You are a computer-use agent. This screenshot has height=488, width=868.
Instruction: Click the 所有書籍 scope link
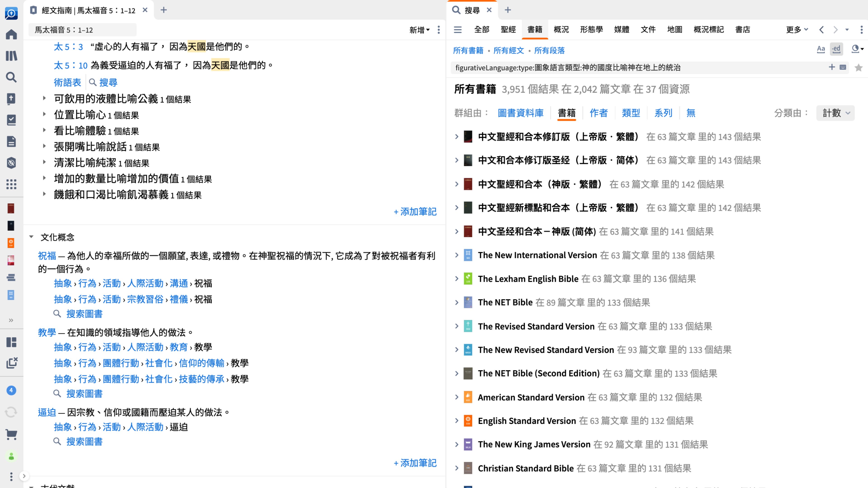click(x=468, y=51)
